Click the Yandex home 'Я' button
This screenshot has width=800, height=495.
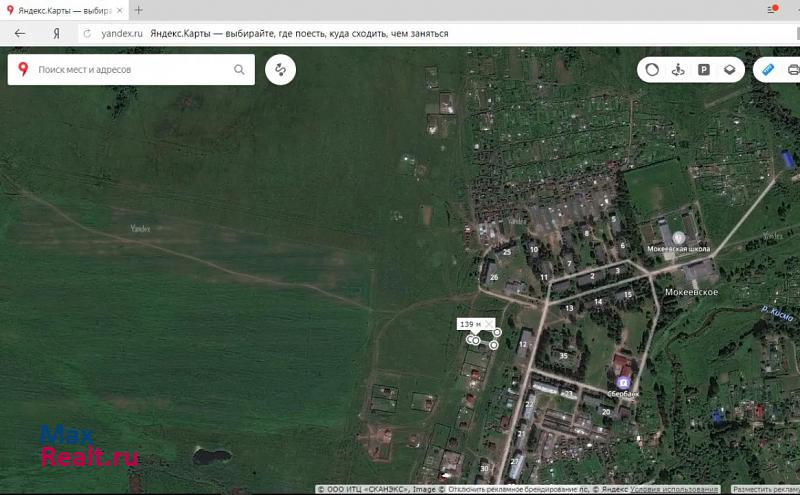(57, 33)
